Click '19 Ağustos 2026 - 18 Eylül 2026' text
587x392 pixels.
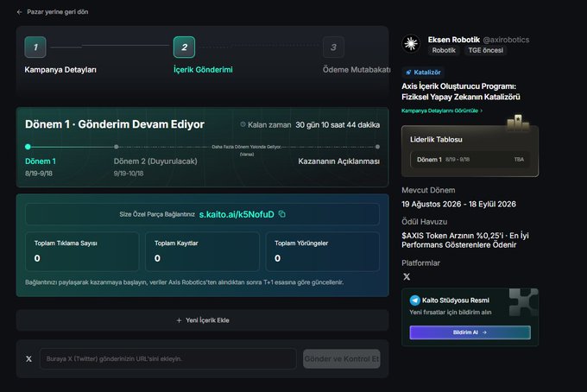(458, 204)
